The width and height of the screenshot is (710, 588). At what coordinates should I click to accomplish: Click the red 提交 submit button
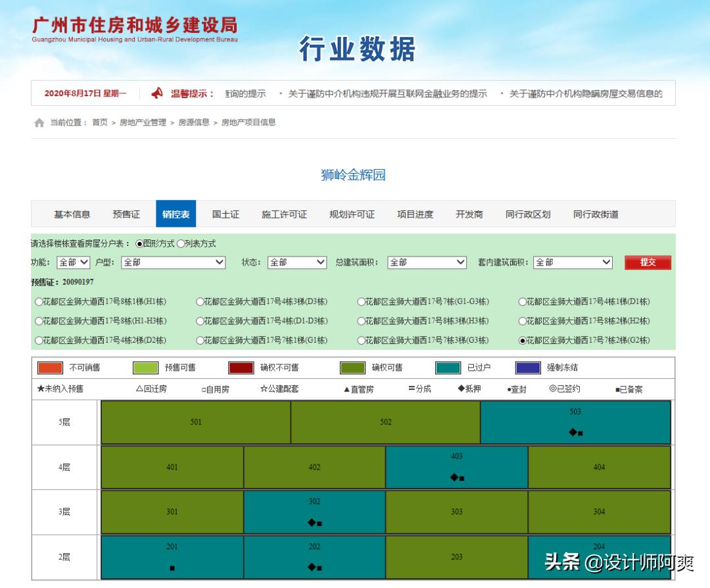(x=648, y=262)
